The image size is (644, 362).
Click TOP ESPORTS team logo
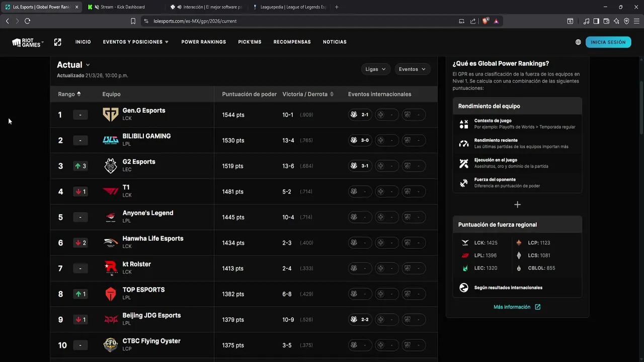pos(110,294)
